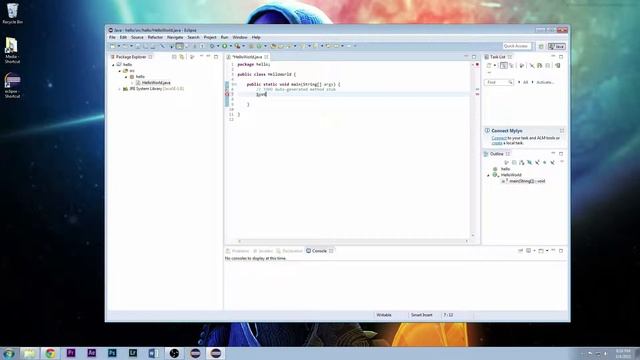Open the Run menu
Image resolution: width=640 pixels, height=360 pixels.
(224, 37)
